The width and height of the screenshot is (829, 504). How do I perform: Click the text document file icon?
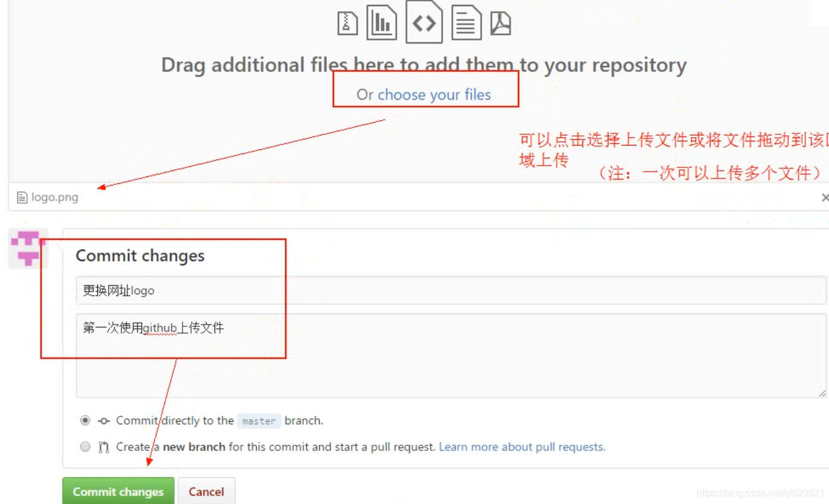(466, 22)
